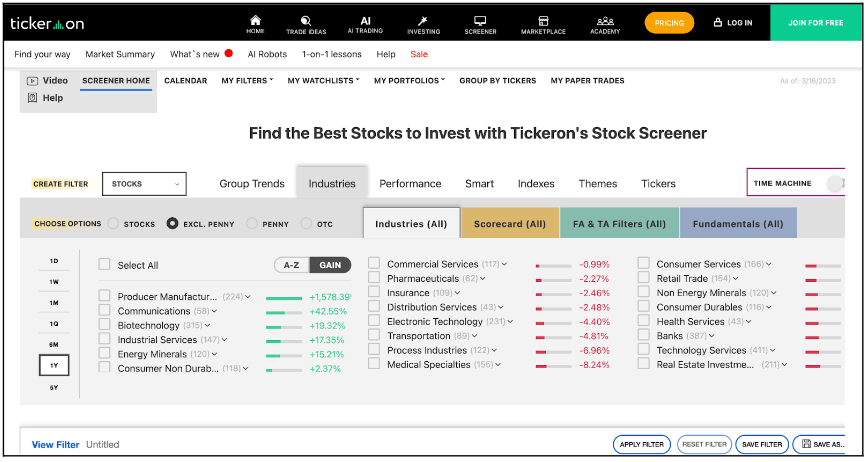Select the 5Y time period
This screenshot has height=462, width=866.
pyautogui.click(x=54, y=387)
